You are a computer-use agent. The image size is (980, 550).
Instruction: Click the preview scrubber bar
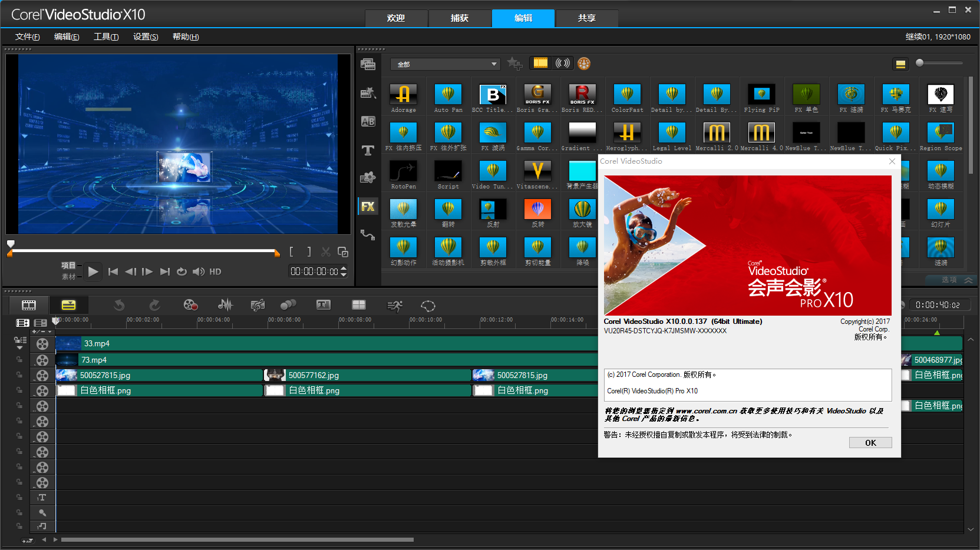click(x=143, y=251)
